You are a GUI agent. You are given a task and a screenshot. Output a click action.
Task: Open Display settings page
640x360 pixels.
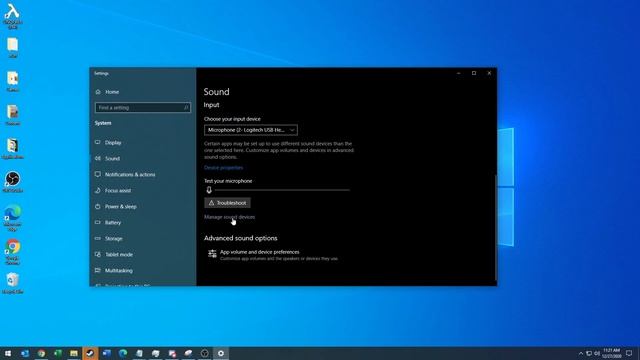click(x=113, y=142)
